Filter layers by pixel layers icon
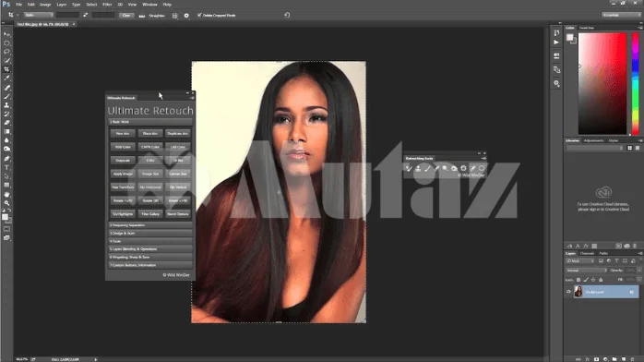 pos(601,261)
